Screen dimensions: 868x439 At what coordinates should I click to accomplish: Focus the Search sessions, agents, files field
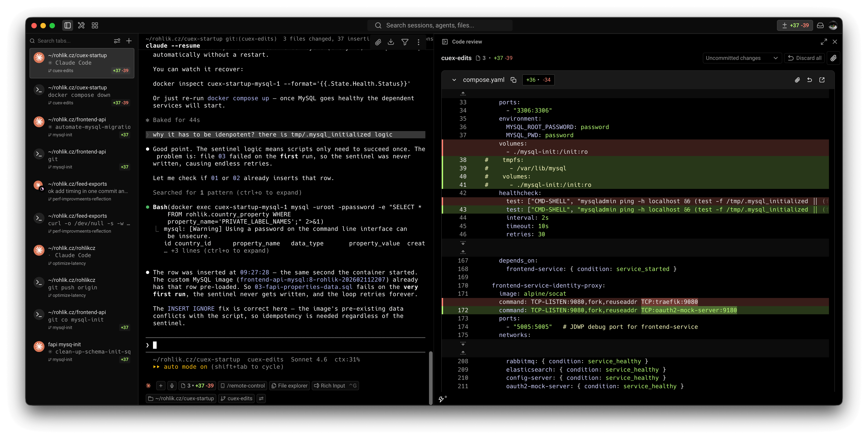439,25
